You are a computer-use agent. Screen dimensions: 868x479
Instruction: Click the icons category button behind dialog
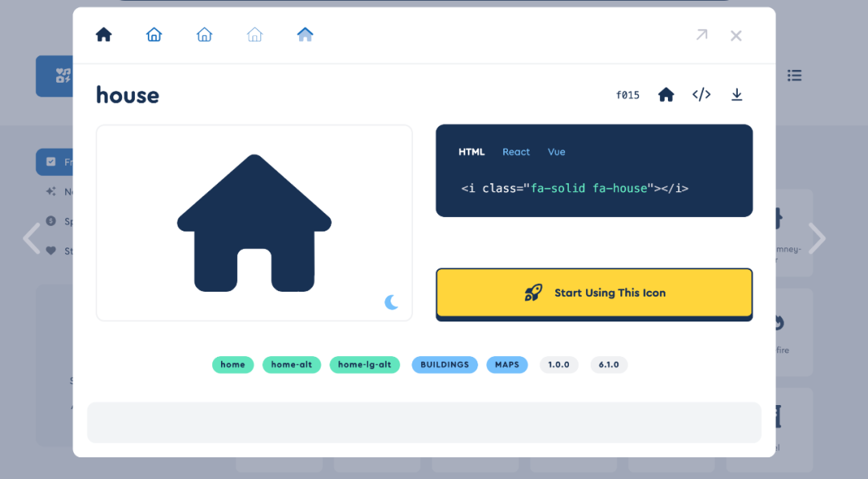55,76
